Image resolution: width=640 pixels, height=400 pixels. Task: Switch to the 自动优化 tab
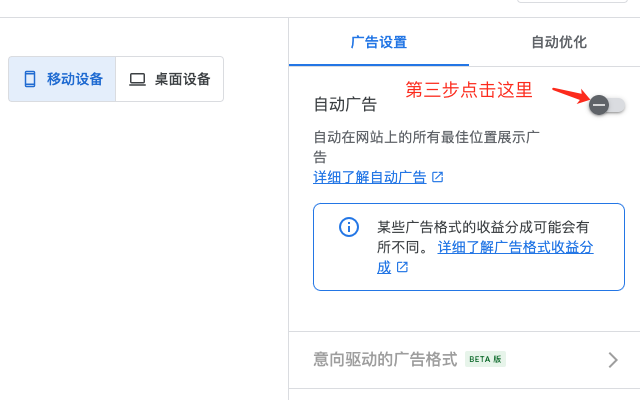(x=558, y=42)
